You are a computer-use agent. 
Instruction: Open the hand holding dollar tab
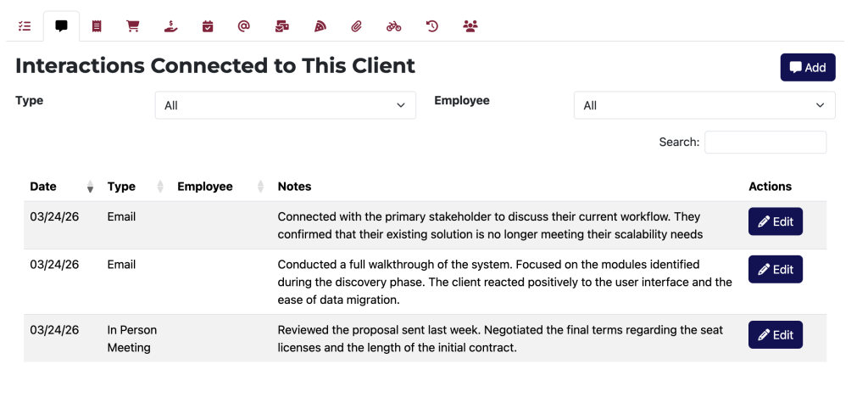[x=170, y=26]
